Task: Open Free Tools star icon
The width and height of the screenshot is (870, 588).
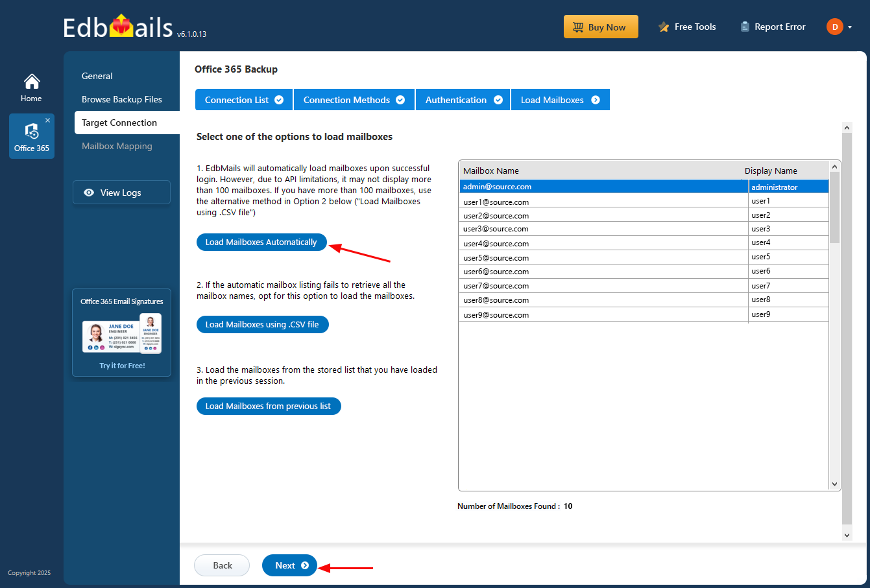Action: tap(664, 27)
